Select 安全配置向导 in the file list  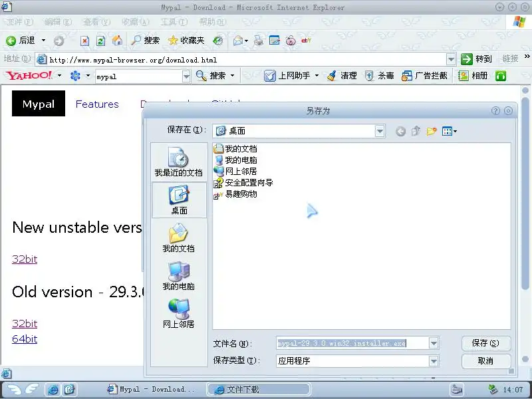(243, 183)
